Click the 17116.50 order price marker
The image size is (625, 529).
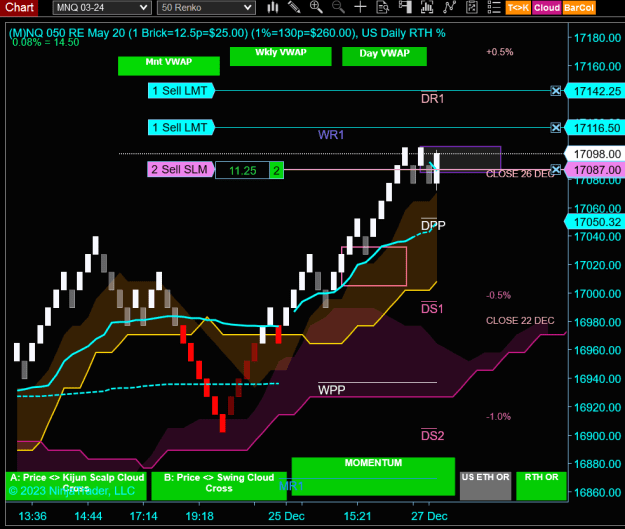pos(595,128)
